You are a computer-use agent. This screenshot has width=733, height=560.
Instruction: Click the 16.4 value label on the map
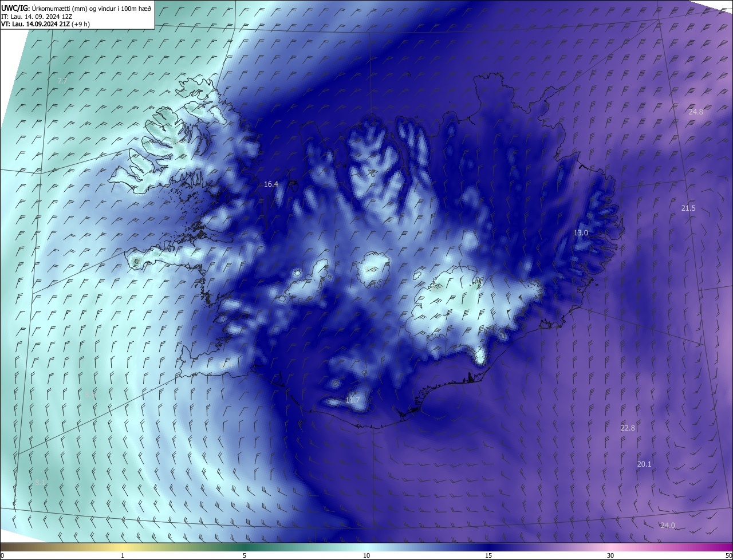coord(271,184)
